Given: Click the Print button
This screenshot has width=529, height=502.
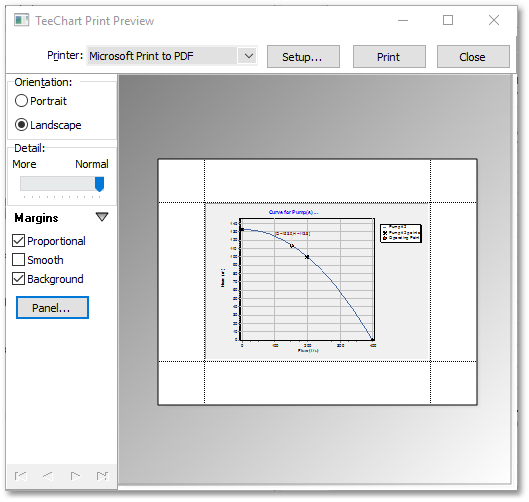Looking at the screenshot, I should pos(389,57).
